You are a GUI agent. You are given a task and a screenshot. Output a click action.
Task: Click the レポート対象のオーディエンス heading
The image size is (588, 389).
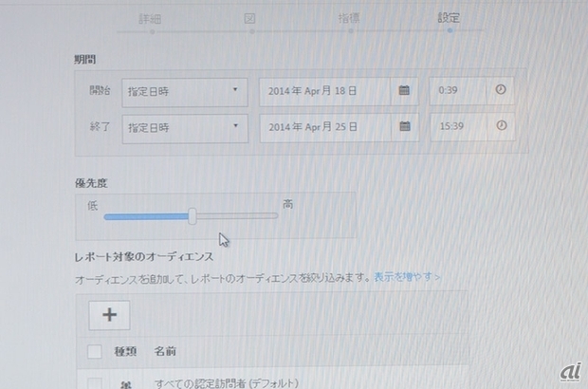[144, 256]
